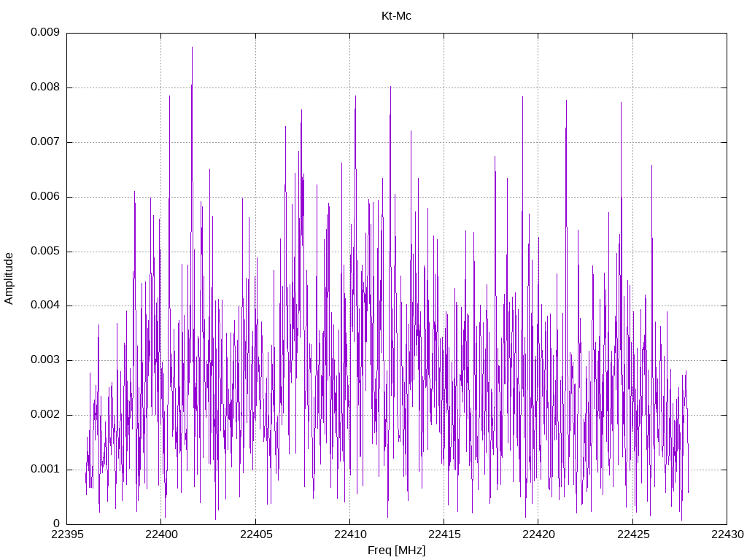Click the 0.005 y-axis tick label

pos(45,252)
